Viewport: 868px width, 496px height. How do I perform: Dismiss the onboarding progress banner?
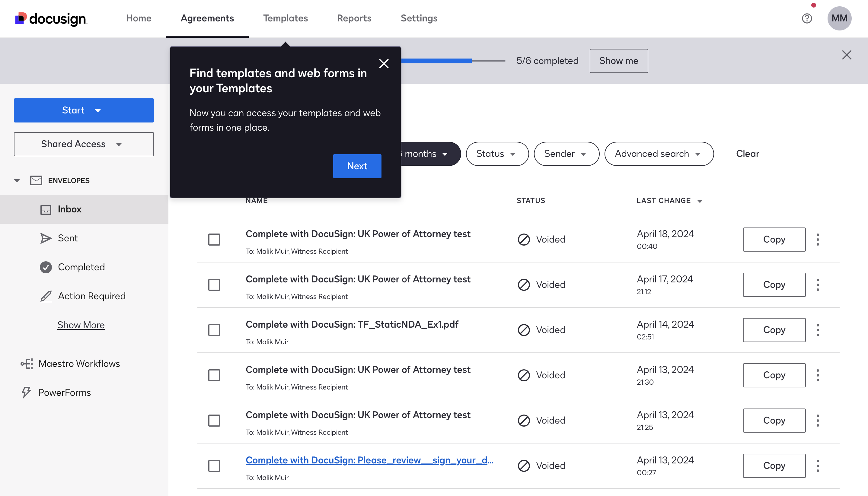tap(847, 55)
